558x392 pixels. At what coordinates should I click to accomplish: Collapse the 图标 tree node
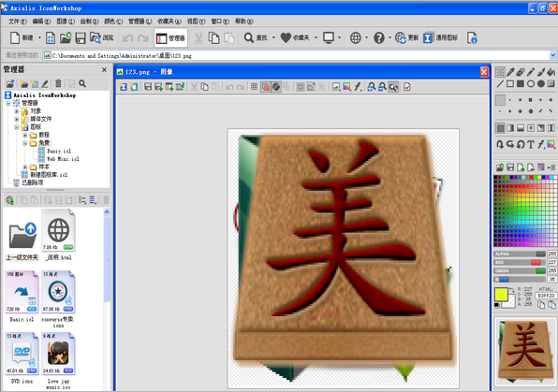click(17, 127)
